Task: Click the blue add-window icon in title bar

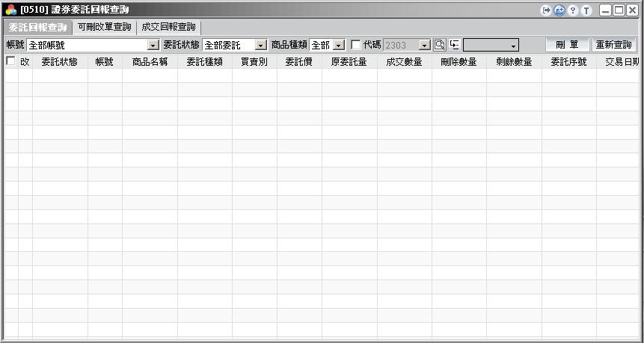Action: (559, 10)
